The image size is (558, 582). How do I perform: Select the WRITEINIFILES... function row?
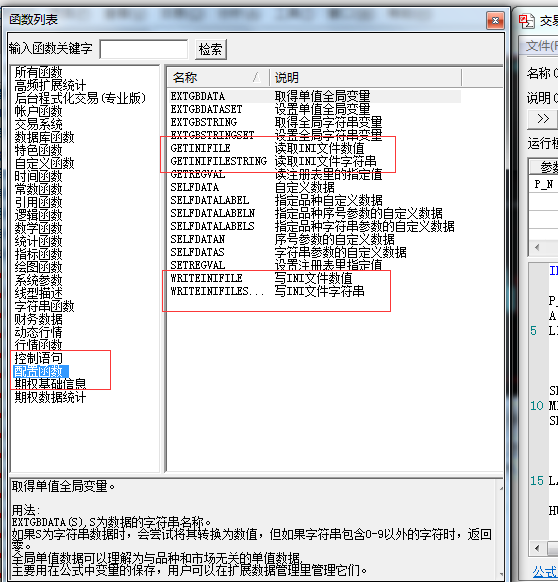(x=315, y=291)
